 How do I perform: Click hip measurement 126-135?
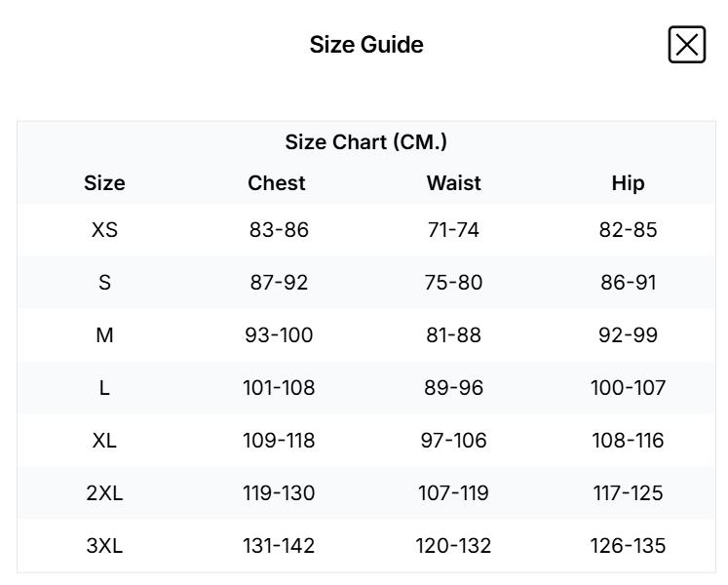click(x=628, y=546)
